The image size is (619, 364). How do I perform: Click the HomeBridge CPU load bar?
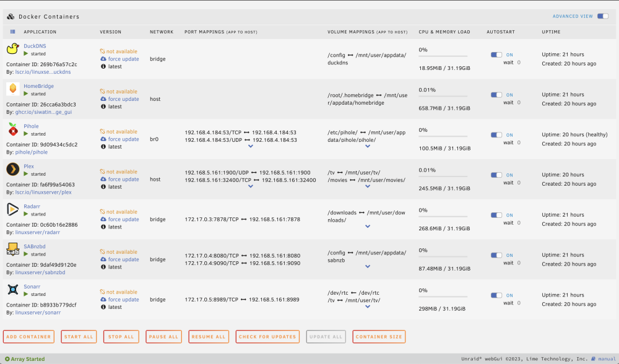443,97
